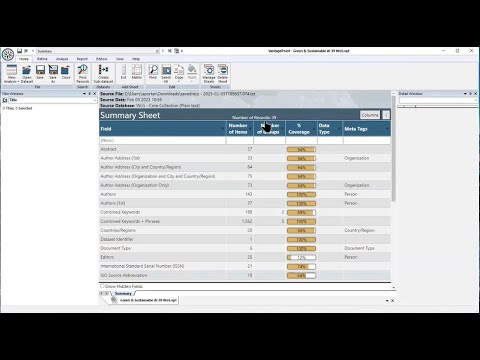Switch to the Report ribbon tab
480x360 pixels.
click(82, 59)
